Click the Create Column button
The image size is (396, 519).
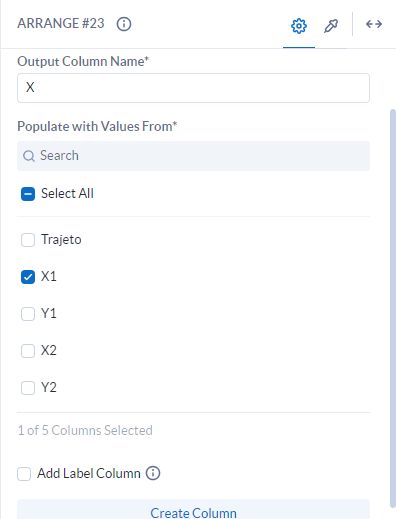click(193, 509)
